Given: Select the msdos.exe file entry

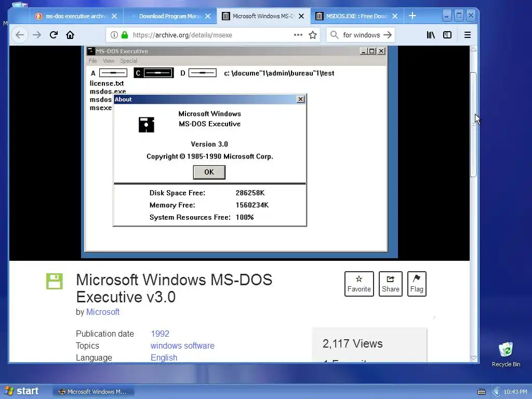Looking at the screenshot, I should tap(108, 91).
